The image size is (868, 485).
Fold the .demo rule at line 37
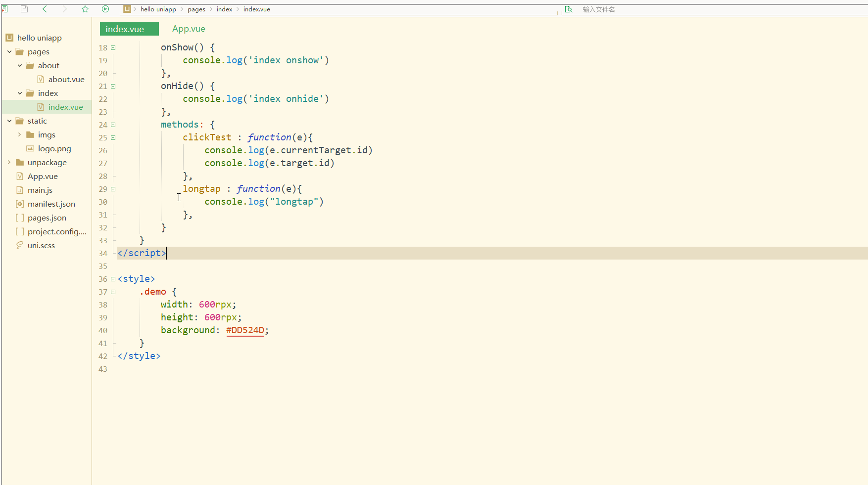pyautogui.click(x=113, y=292)
